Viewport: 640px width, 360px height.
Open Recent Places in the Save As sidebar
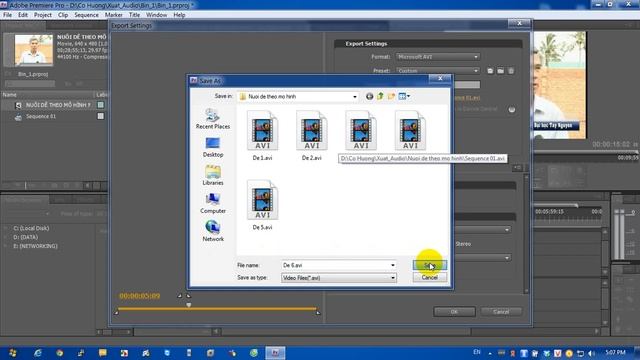click(213, 119)
